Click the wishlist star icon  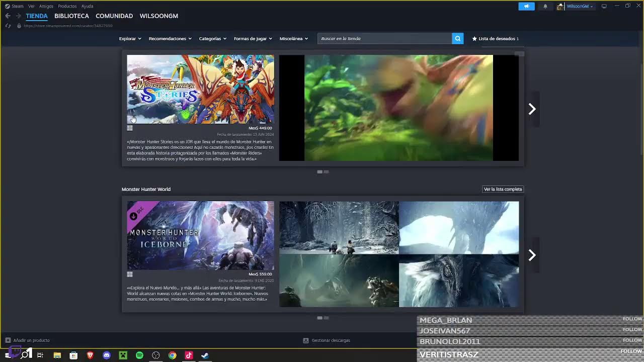(x=474, y=39)
